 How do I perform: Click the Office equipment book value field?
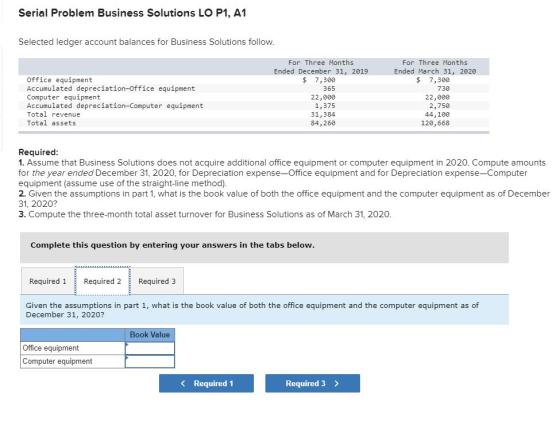click(150, 348)
